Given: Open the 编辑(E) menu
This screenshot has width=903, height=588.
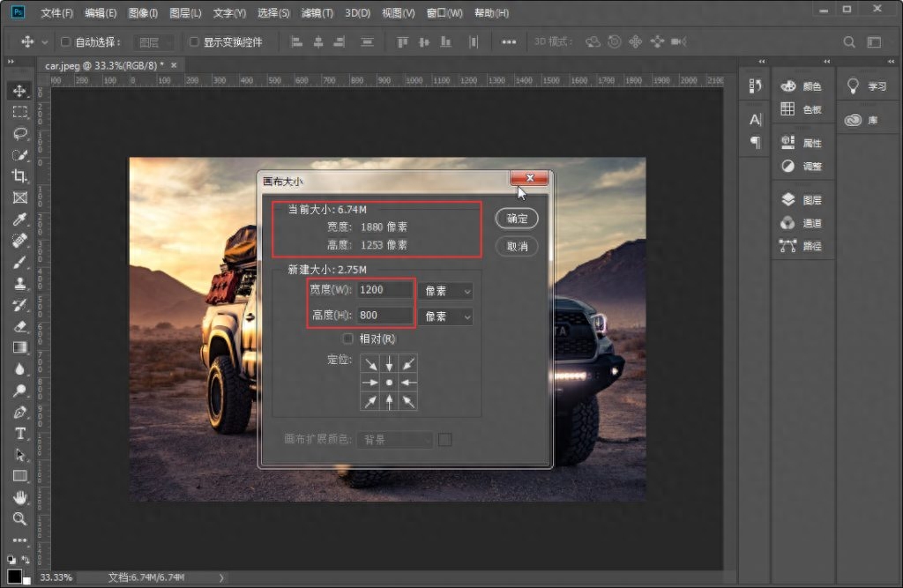Looking at the screenshot, I should [x=101, y=12].
